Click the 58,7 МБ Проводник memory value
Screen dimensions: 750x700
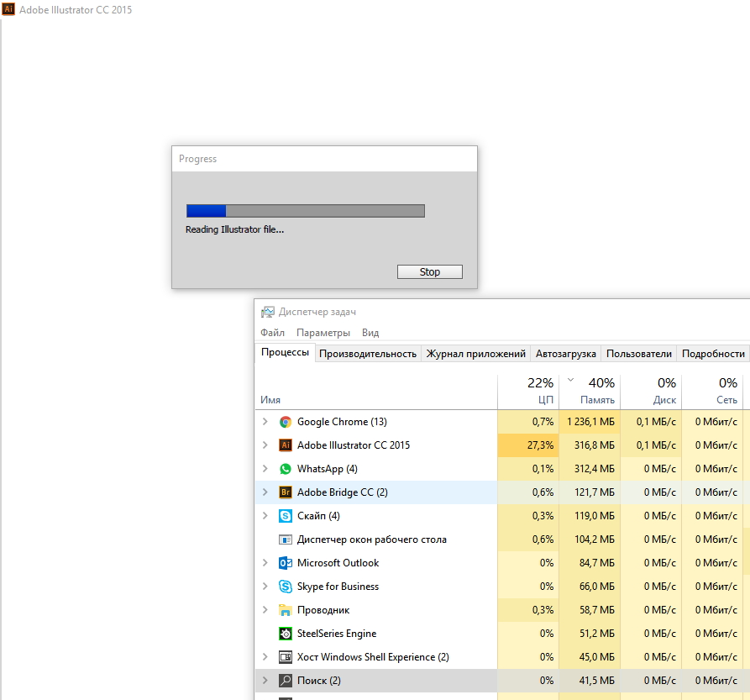coord(597,610)
